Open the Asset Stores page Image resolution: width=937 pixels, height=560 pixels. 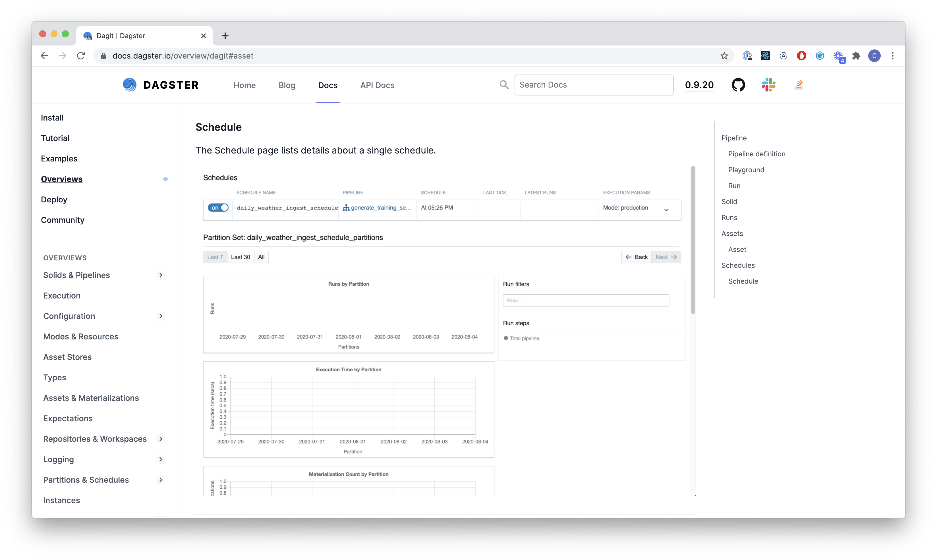(x=68, y=357)
